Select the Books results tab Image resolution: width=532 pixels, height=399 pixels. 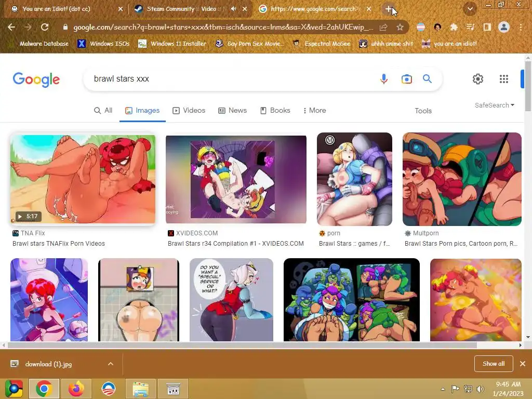coord(275,110)
